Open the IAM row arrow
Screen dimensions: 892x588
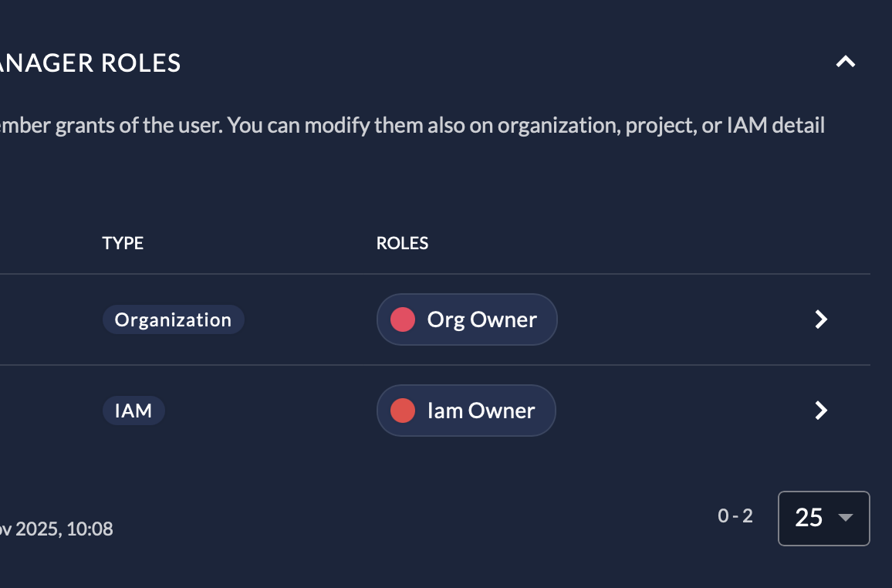click(x=821, y=411)
